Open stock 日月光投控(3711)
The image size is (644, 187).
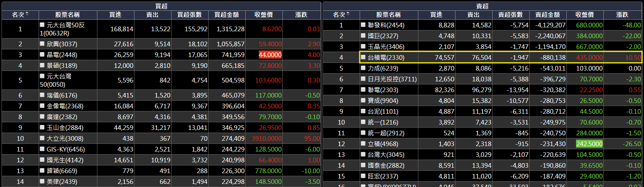tap(392, 79)
